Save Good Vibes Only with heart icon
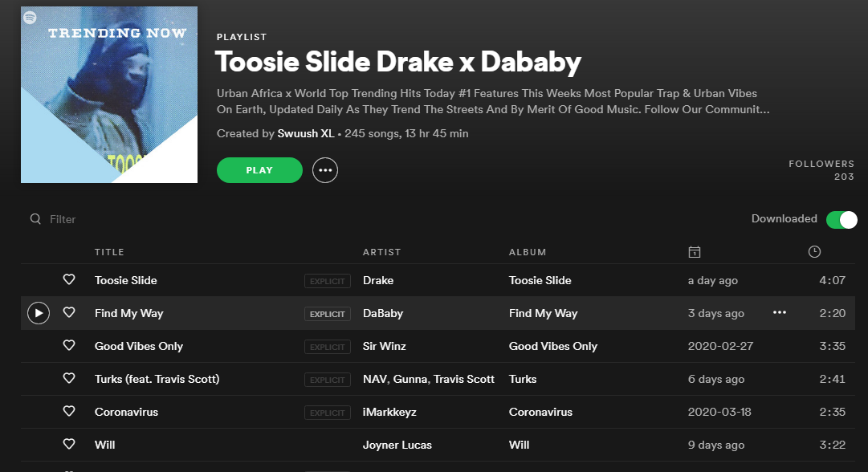 [x=69, y=346]
